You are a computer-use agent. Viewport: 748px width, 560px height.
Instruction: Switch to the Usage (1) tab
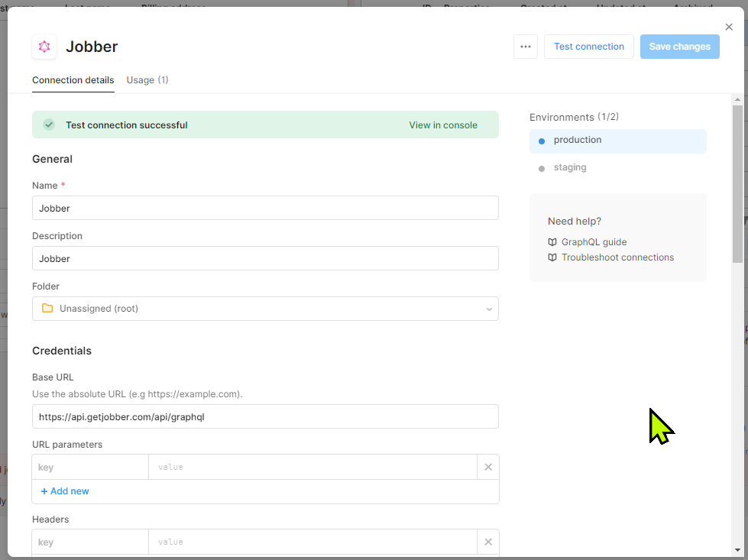coord(147,80)
